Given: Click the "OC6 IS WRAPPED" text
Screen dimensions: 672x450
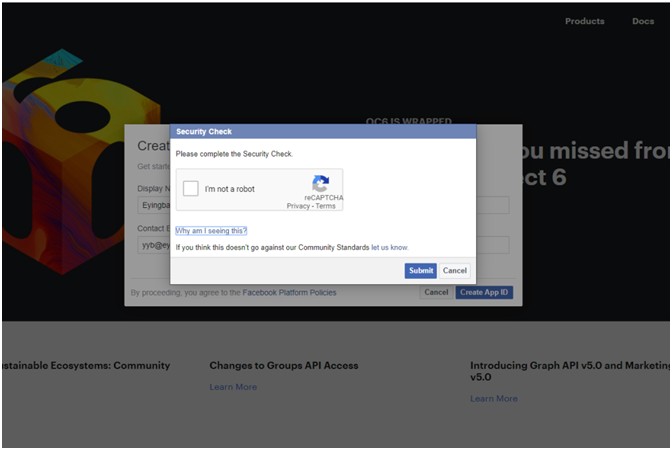Looking at the screenshot, I should [x=408, y=121].
